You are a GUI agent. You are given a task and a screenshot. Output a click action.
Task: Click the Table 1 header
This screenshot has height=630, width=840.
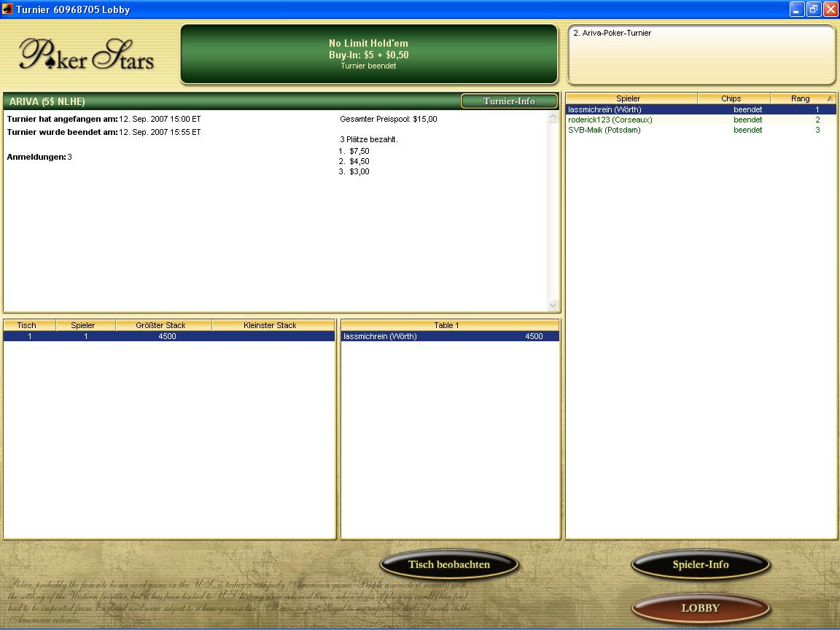(450, 325)
